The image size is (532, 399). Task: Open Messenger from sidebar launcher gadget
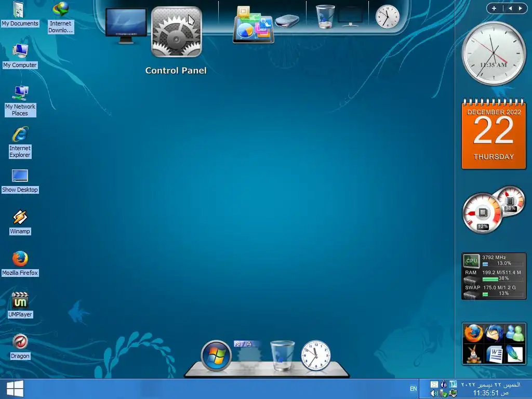(x=515, y=333)
